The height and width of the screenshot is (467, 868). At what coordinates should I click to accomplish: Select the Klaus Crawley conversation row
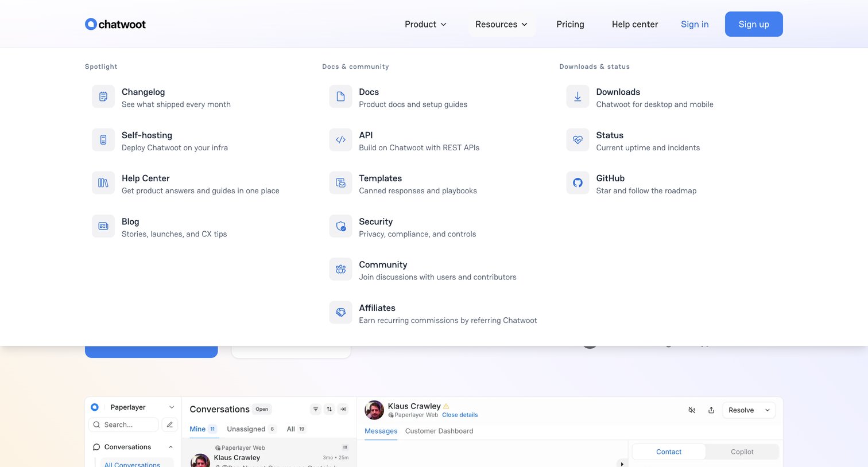pyautogui.click(x=269, y=454)
